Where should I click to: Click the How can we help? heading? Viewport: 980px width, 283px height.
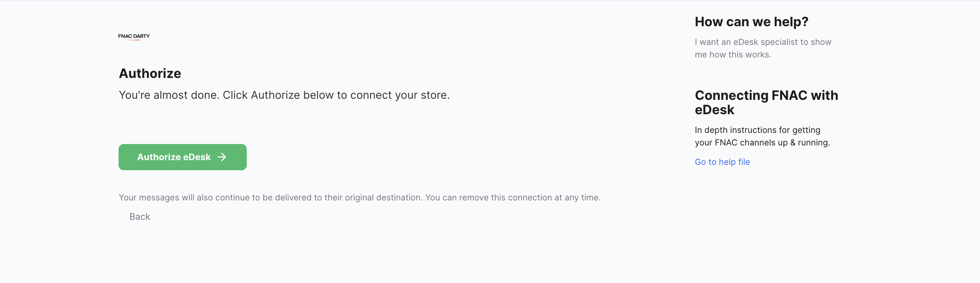click(752, 22)
